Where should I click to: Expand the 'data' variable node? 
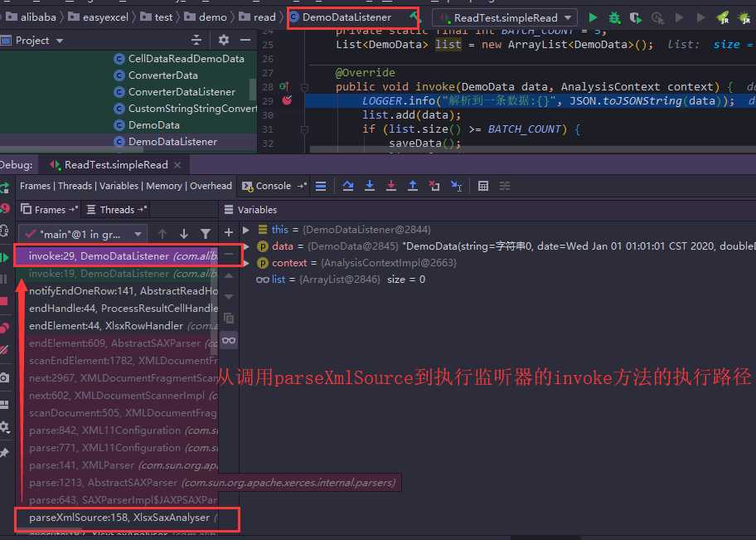point(246,246)
